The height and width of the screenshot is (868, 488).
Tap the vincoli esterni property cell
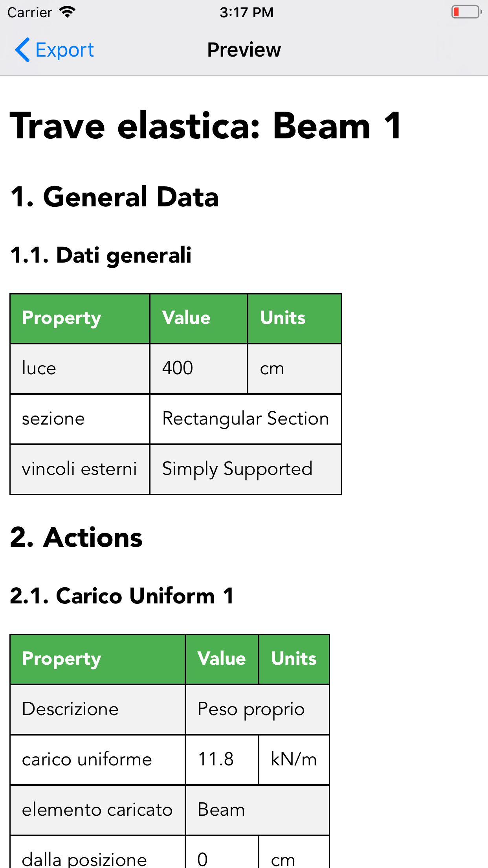(79, 469)
